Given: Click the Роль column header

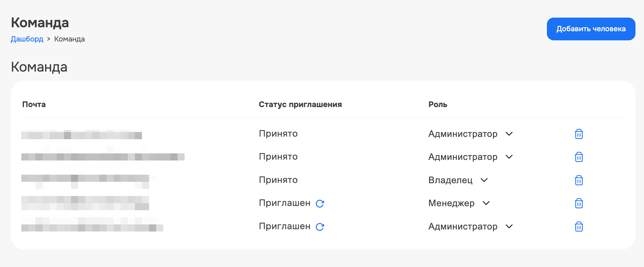Looking at the screenshot, I should click(x=438, y=105).
